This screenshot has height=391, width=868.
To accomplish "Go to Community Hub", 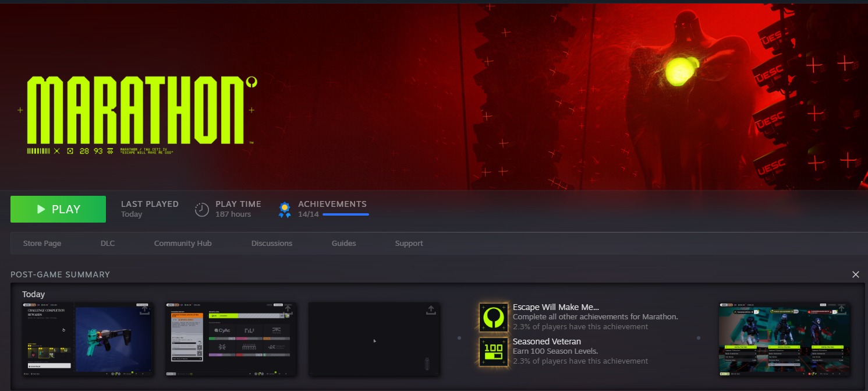I will (x=183, y=244).
